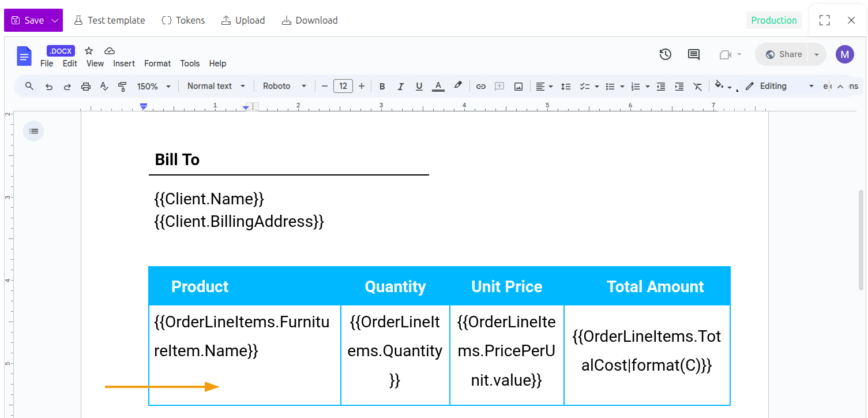Insert a link via the toolbar icon

481,85
